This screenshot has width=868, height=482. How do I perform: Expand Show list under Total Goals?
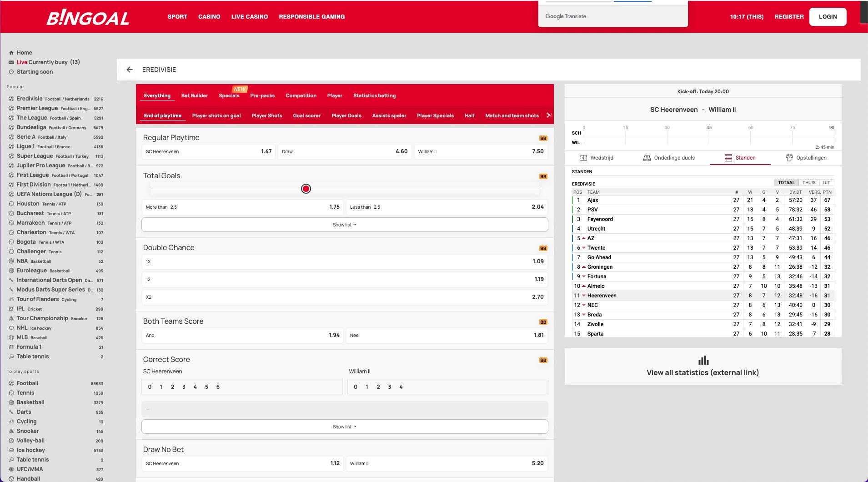(345, 225)
